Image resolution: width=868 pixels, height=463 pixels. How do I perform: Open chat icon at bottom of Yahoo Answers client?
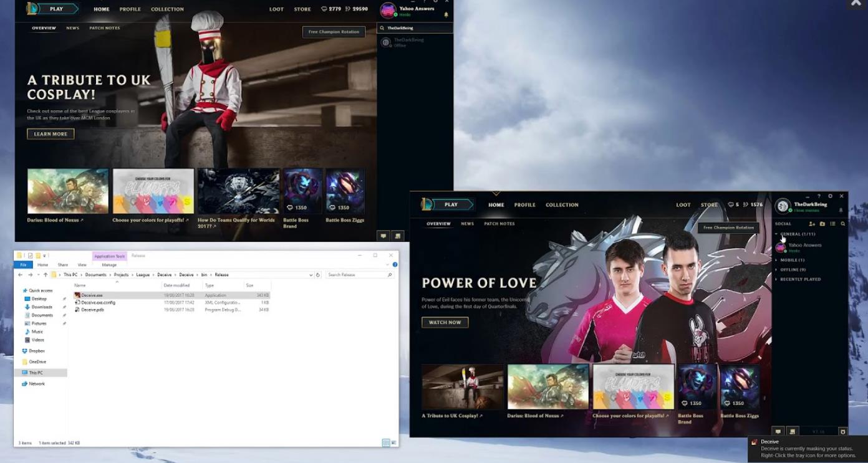[x=383, y=236]
